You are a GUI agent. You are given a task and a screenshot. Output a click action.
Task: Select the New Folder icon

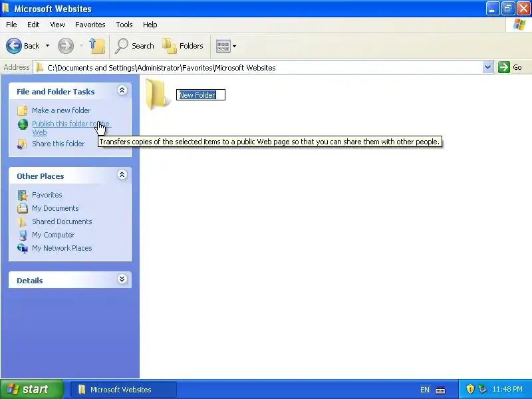[x=157, y=94]
